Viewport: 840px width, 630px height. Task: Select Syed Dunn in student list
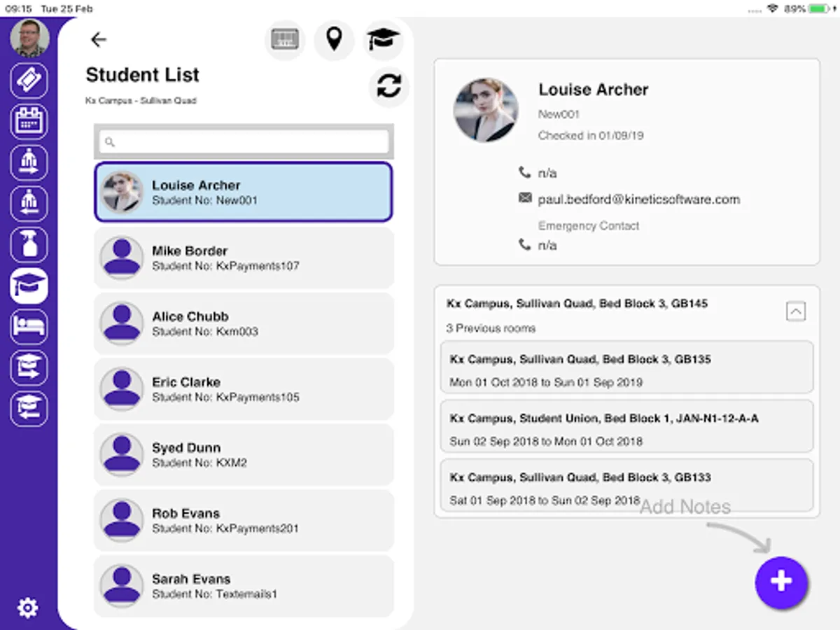[244, 455]
